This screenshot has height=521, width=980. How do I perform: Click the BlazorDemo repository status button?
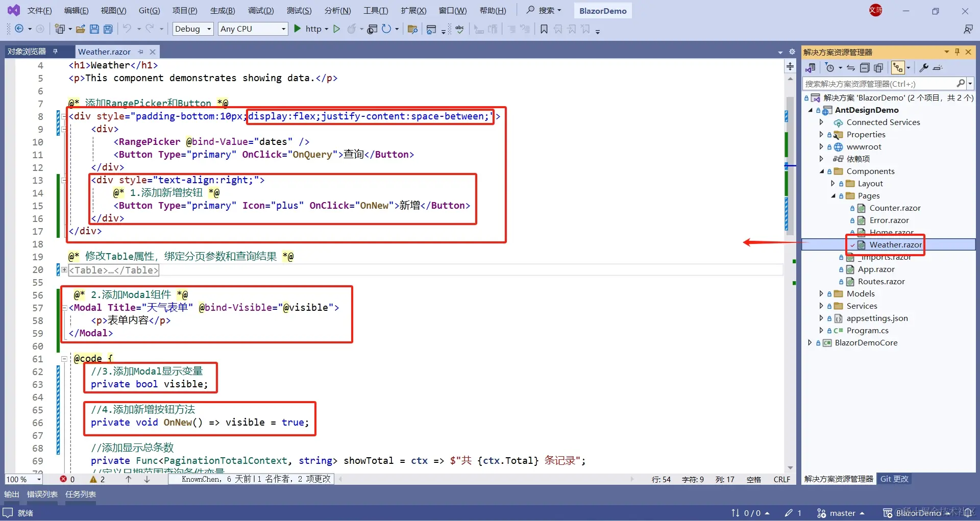click(917, 513)
